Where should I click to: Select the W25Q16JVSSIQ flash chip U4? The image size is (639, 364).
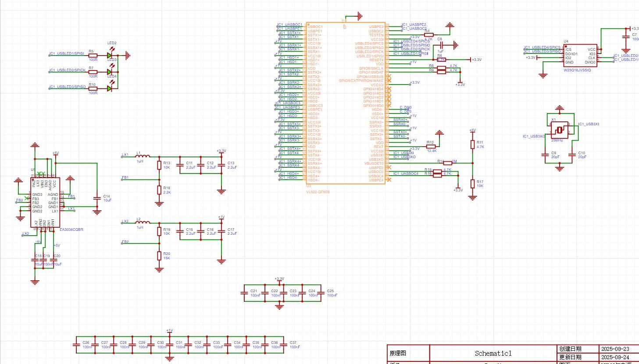580,56
